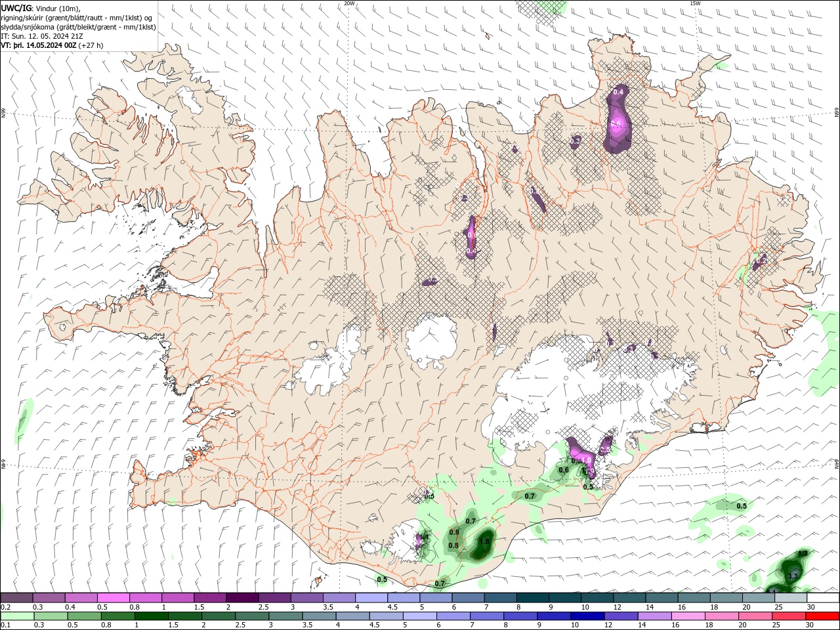
Task: Select the medium green 0.5 swatch in lower legend row
Action: point(84,616)
